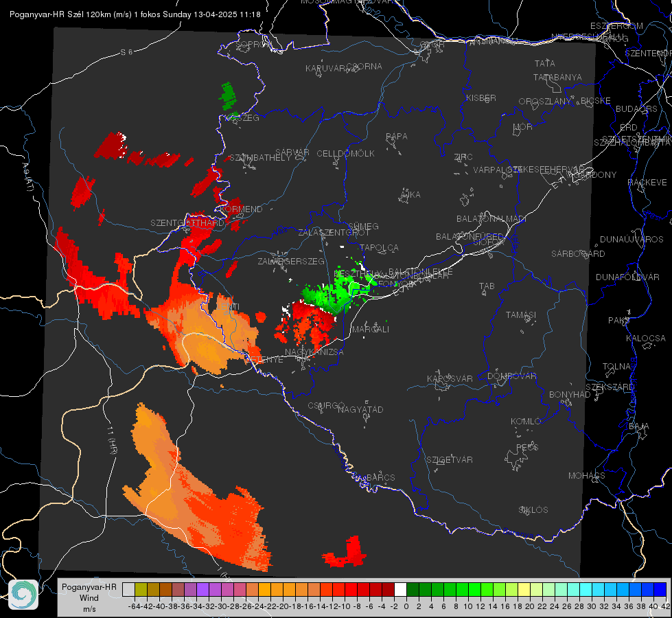The image size is (672, 618).
Task: Click the SIKLÓS city label
Action: tap(533, 510)
